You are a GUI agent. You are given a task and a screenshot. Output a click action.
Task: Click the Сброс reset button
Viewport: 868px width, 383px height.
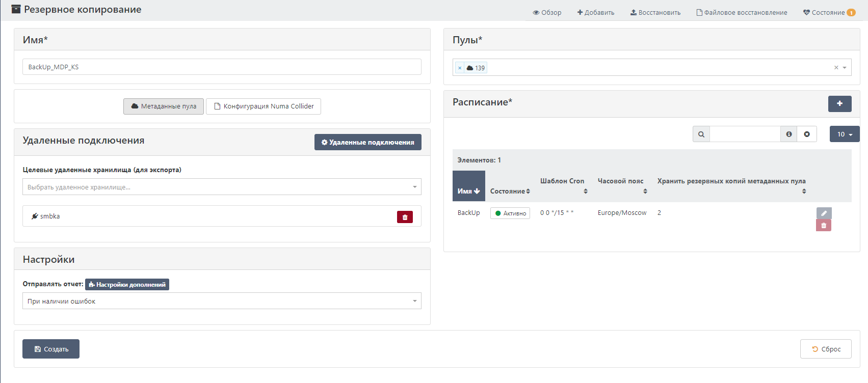(826, 349)
